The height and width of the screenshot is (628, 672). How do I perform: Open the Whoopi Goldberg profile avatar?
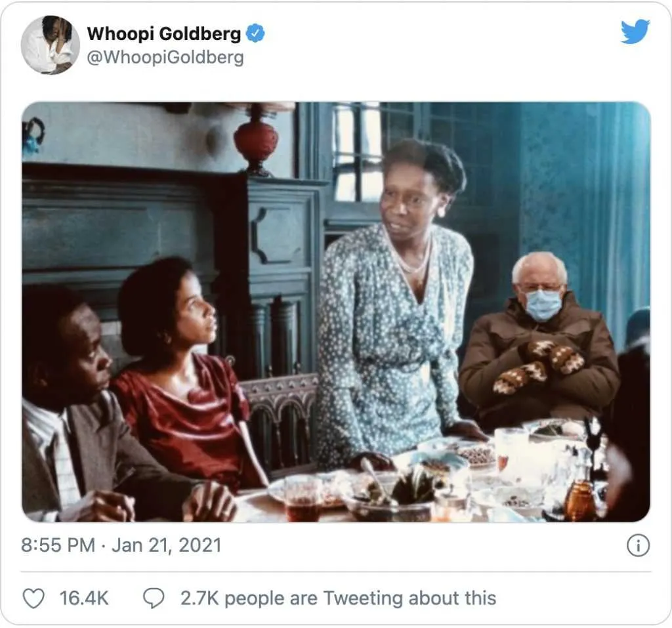[50, 45]
